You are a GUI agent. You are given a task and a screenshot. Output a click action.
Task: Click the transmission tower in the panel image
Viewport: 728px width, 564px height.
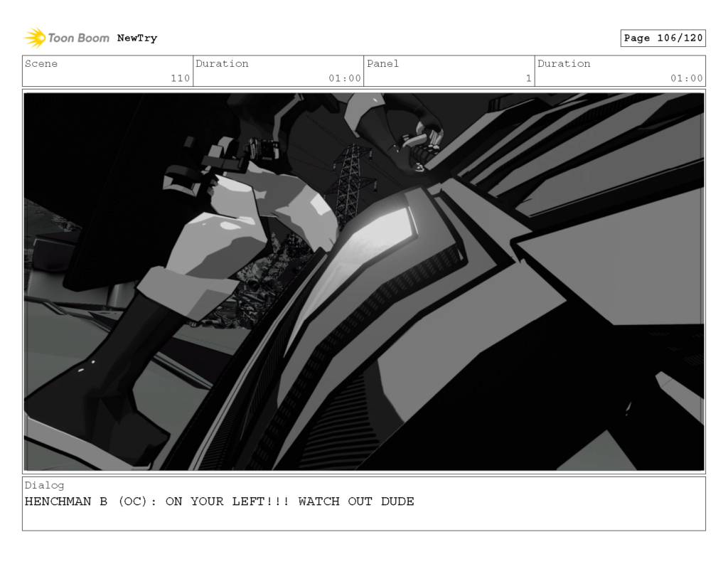click(351, 178)
